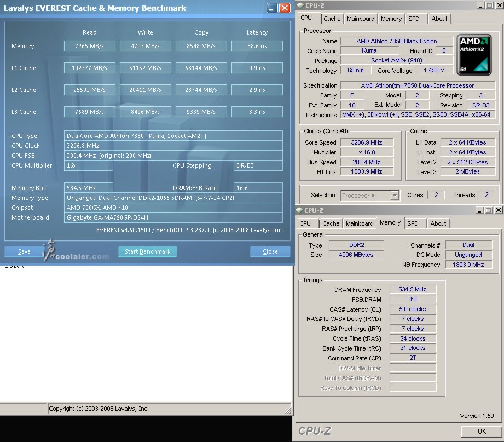Select Memory tab in lower CPU-Z window

390,222
